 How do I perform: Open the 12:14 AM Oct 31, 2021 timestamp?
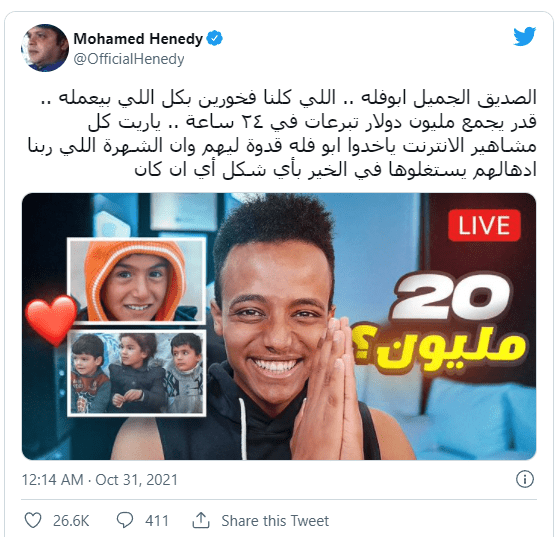99,479
